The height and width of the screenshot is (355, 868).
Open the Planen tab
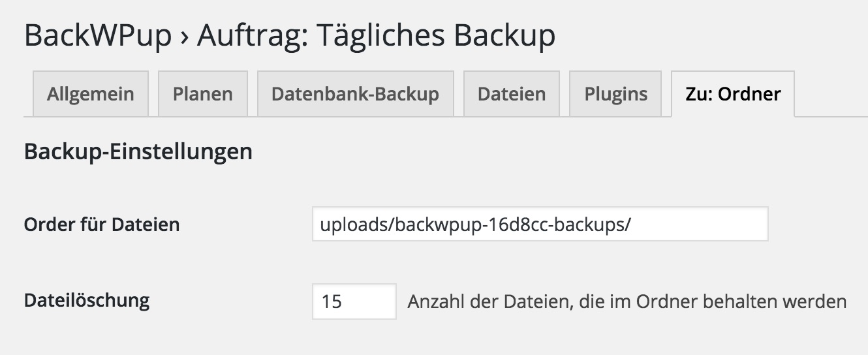(202, 94)
